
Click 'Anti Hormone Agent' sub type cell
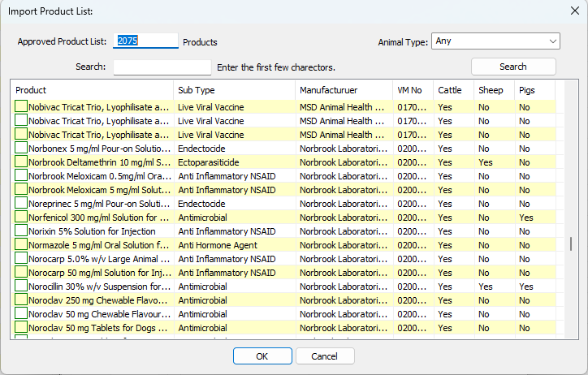pyautogui.click(x=218, y=245)
